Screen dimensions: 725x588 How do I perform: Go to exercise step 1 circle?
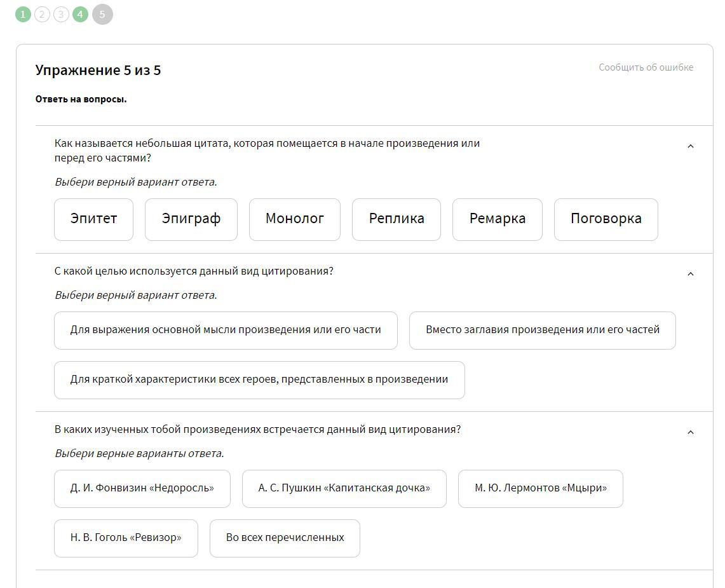pyautogui.click(x=23, y=14)
